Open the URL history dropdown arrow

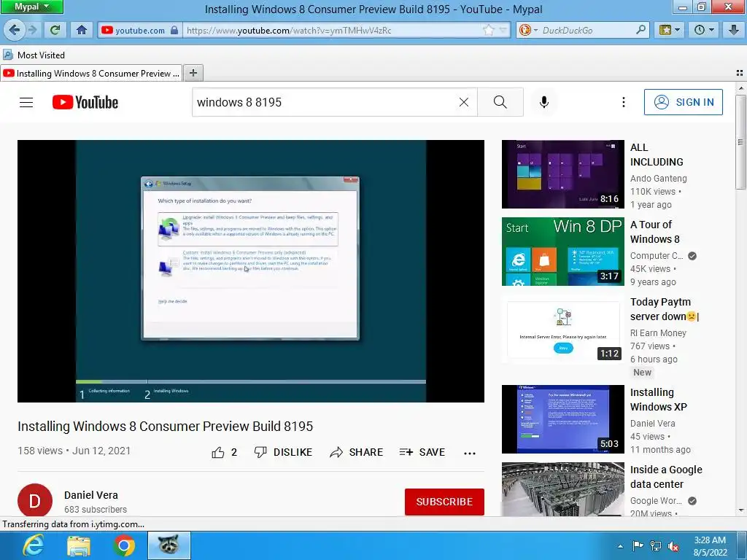[x=503, y=31]
